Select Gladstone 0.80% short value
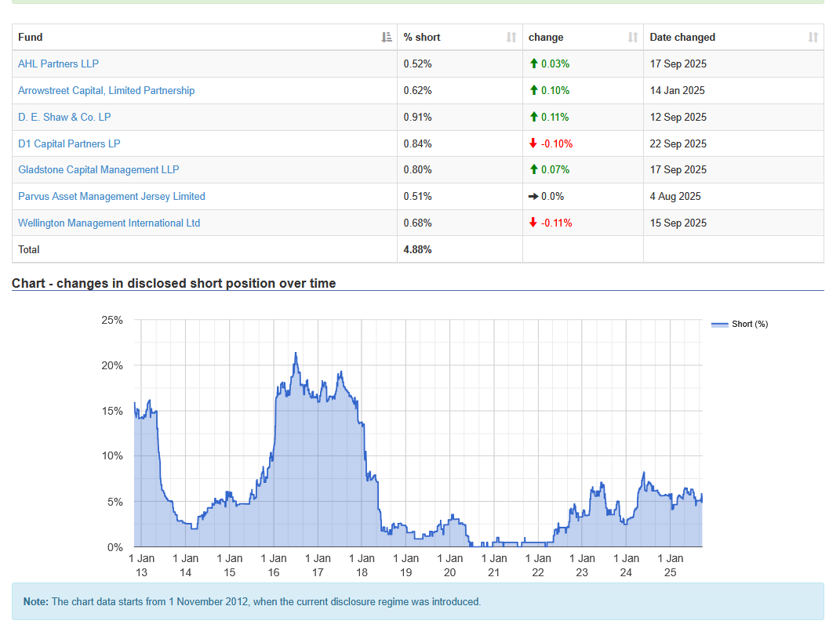The height and width of the screenshot is (635, 840). click(x=417, y=170)
